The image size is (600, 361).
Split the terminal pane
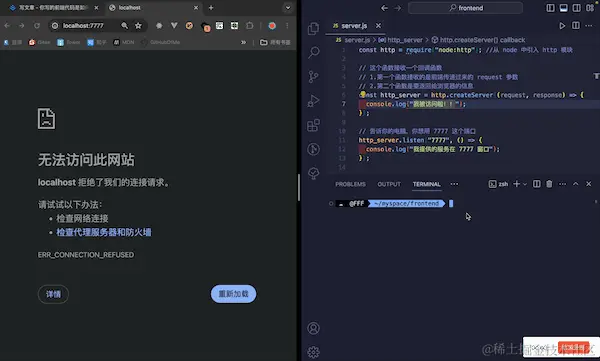pos(536,184)
